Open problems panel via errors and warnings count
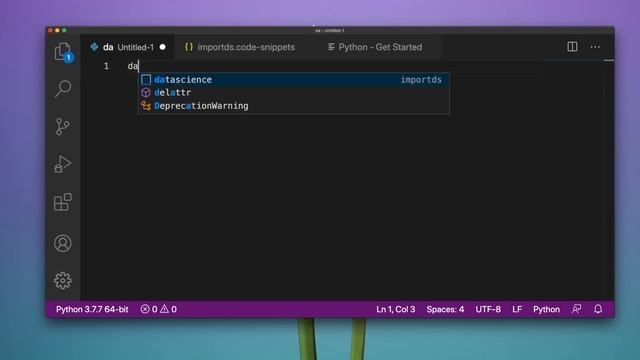 158,309
